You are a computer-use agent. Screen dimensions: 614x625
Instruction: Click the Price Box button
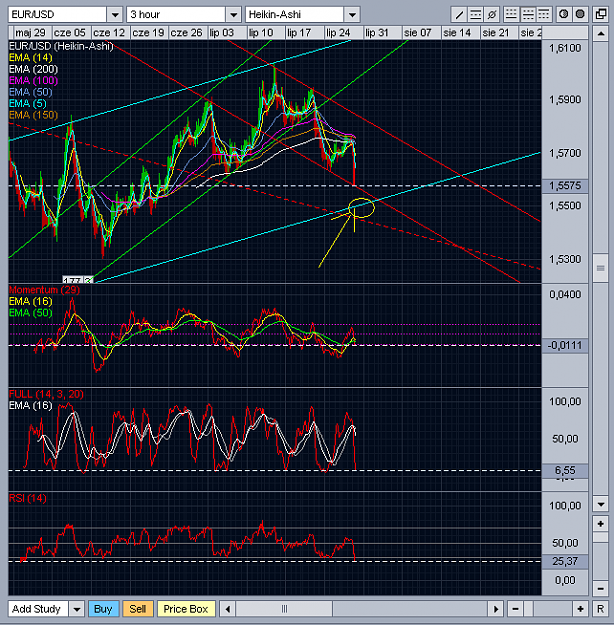tap(186, 609)
